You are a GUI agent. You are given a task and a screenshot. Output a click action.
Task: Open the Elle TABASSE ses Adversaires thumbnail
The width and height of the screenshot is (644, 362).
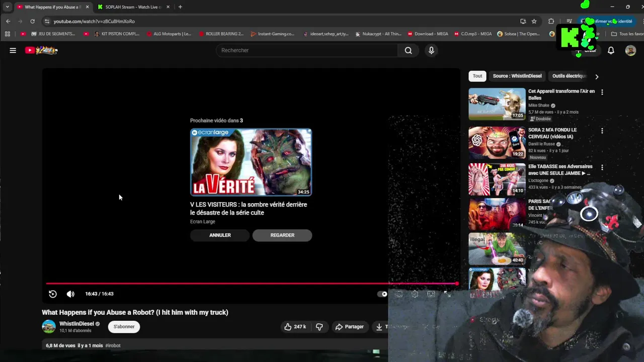[x=497, y=179]
